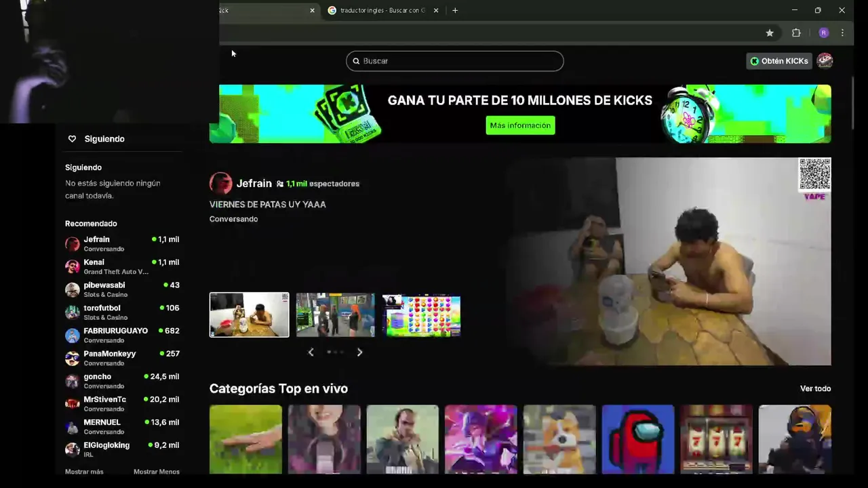Go to next carousel slide arrow
The height and width of the screenshot is (488, 868).
359,352
